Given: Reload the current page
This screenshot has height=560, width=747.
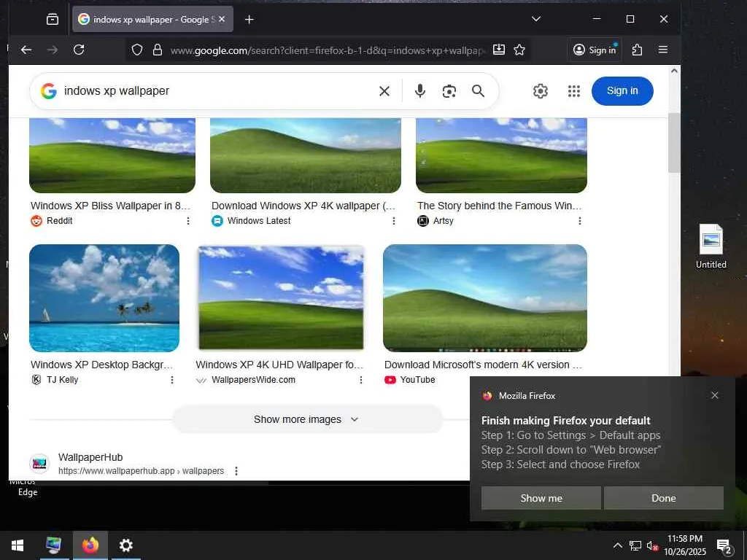Looking at the screenshot, I should point(79,50).
